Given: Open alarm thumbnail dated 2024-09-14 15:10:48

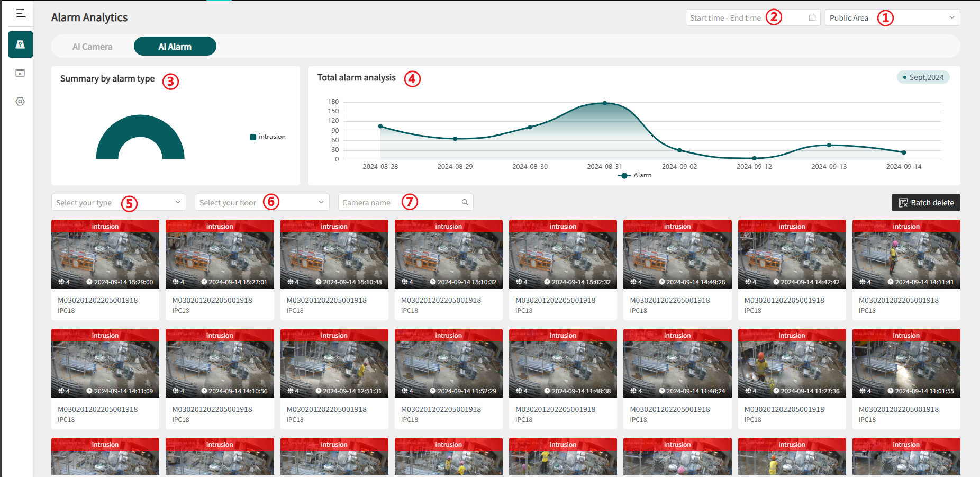Looking at the screenshot, I should click(x=334, y=254).
